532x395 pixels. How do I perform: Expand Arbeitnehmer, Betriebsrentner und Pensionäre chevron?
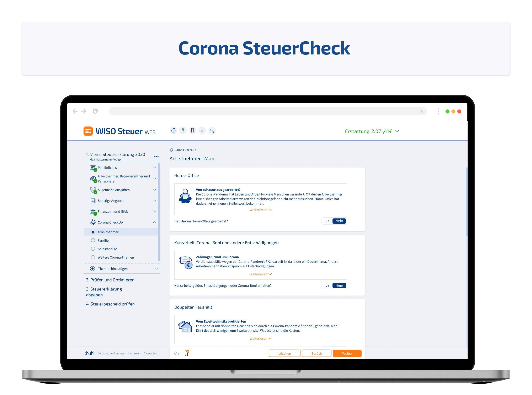pos(155,179)
